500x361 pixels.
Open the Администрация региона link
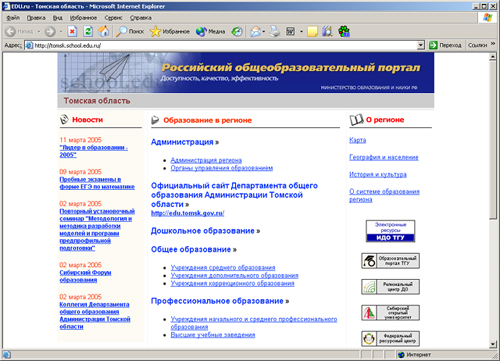206,160
